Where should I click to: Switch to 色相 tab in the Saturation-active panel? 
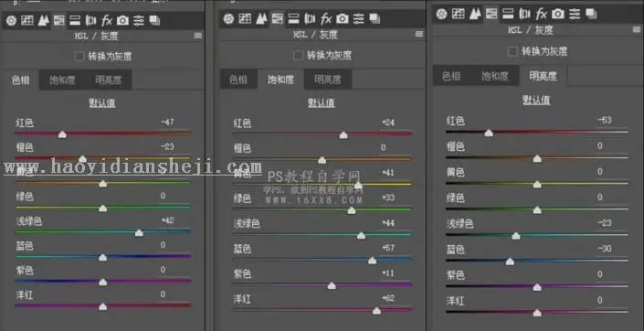click(x=238, y=80)
